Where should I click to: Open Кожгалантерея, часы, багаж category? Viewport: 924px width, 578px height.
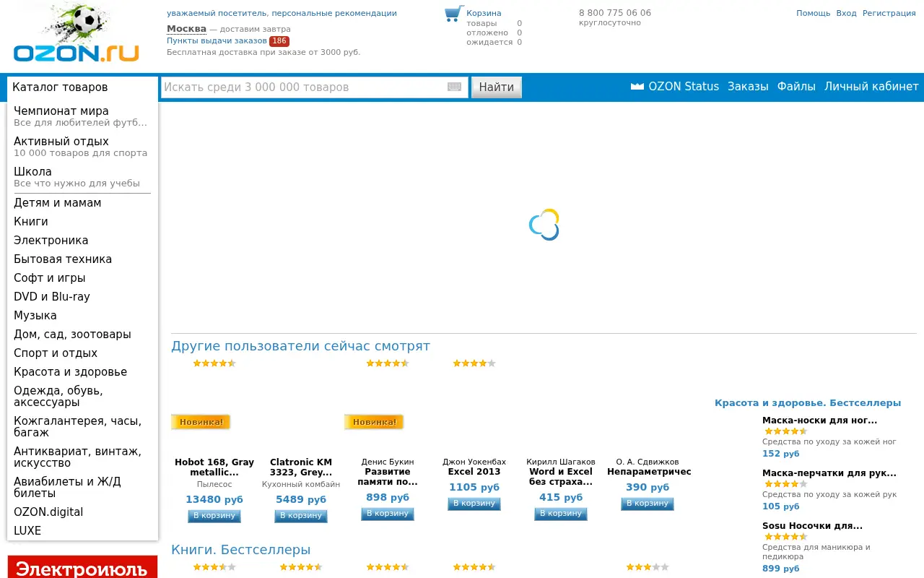(x=78, y=427)
